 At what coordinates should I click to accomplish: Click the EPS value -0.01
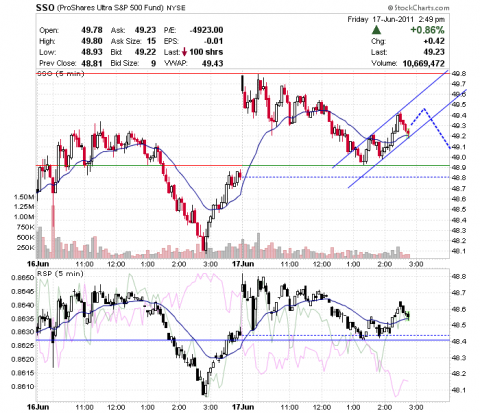click(213, 41)
